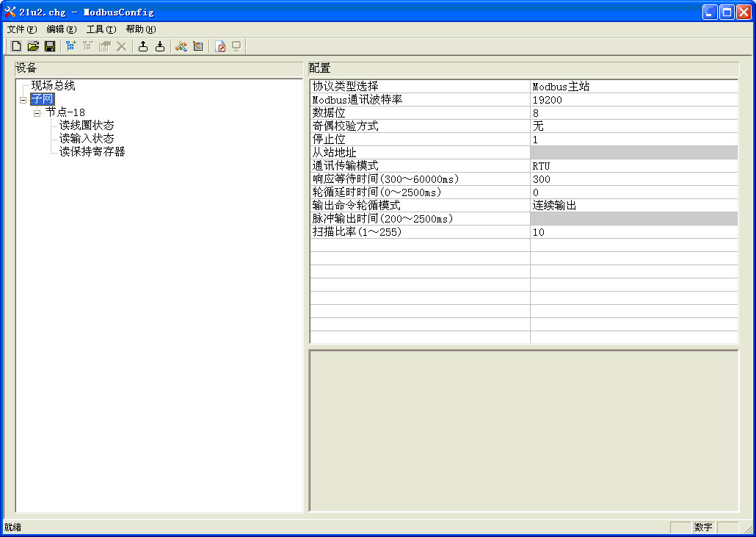
Task: Open a file with the folder icon
Action: click(33, 46)
